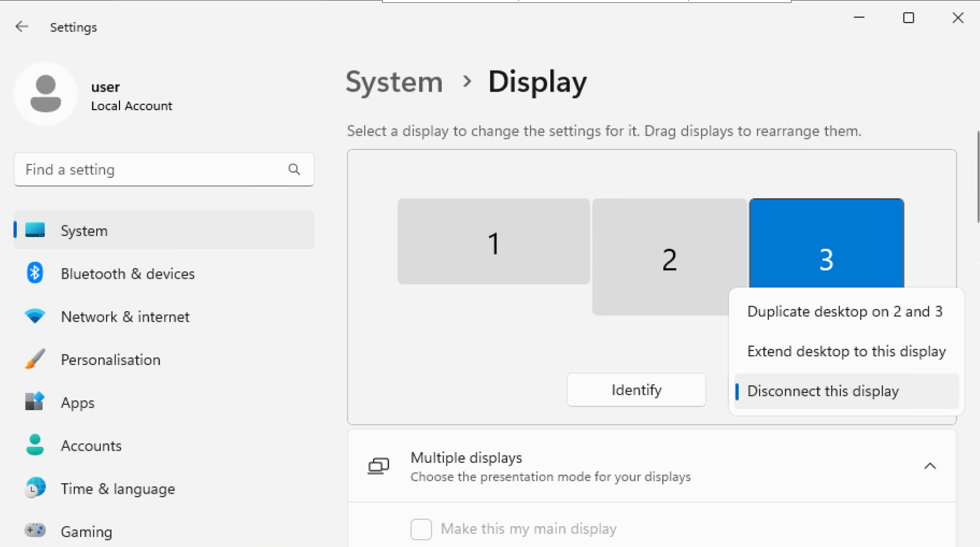Open Gaming settings
Viewport: 980px width, 547px height.
pyautogui.click(x=86, y=531)
